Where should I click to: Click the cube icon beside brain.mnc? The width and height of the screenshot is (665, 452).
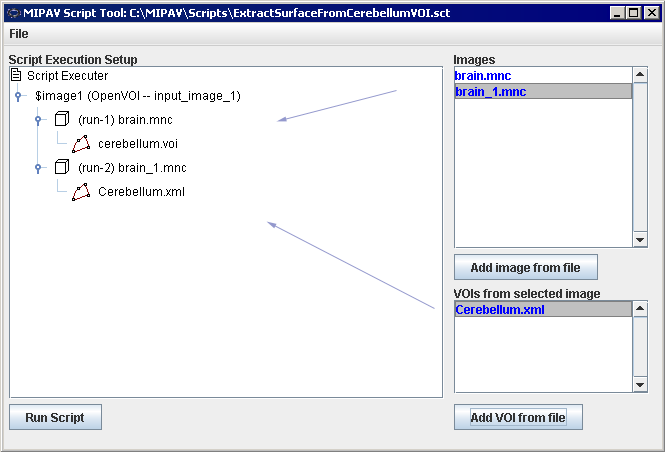click(62, 119)
